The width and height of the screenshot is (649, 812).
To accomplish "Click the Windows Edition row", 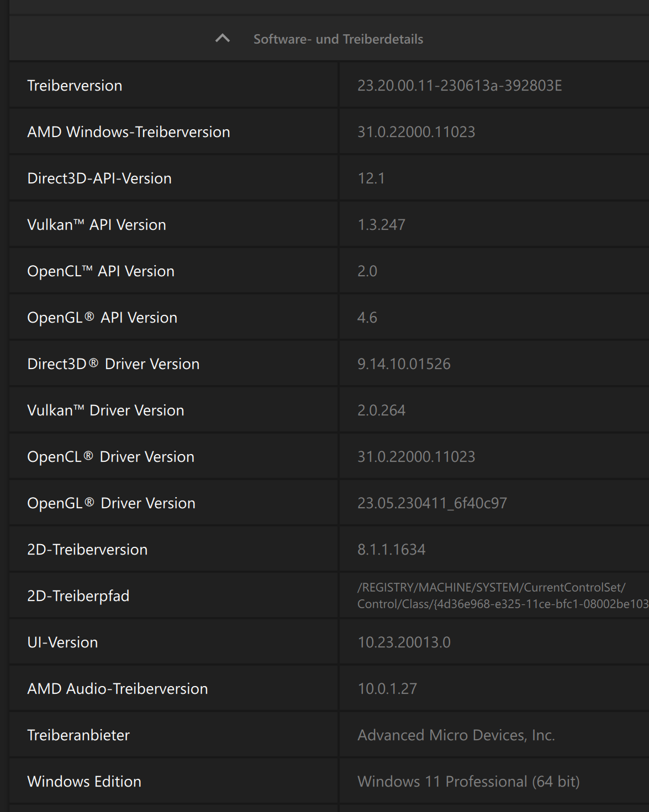I will (85, 781).
